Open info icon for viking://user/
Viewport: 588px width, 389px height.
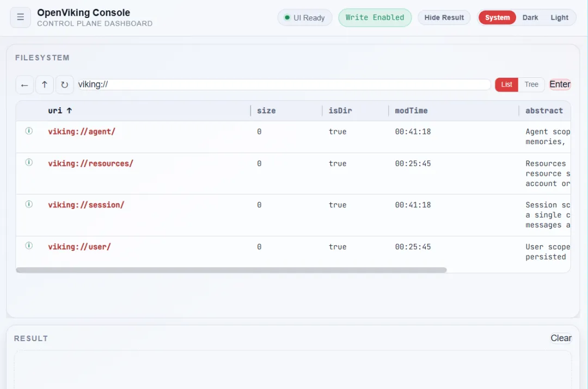(x=29, y=246)
